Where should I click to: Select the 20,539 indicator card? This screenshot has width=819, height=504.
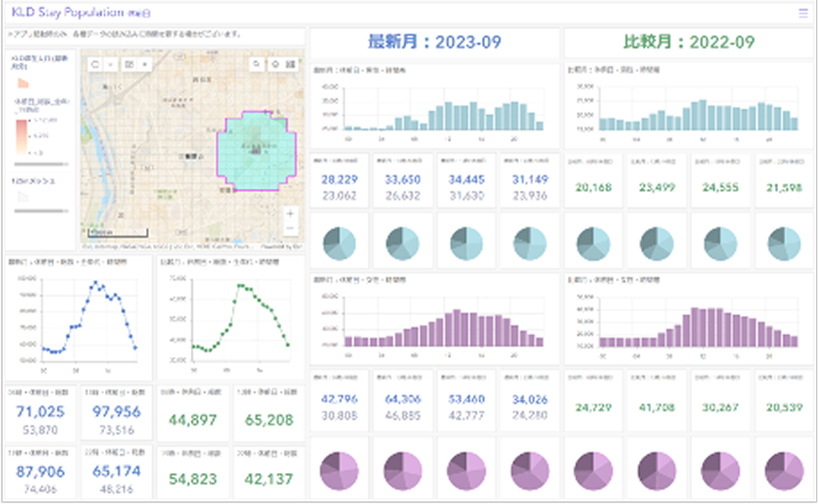pos(784,401)
